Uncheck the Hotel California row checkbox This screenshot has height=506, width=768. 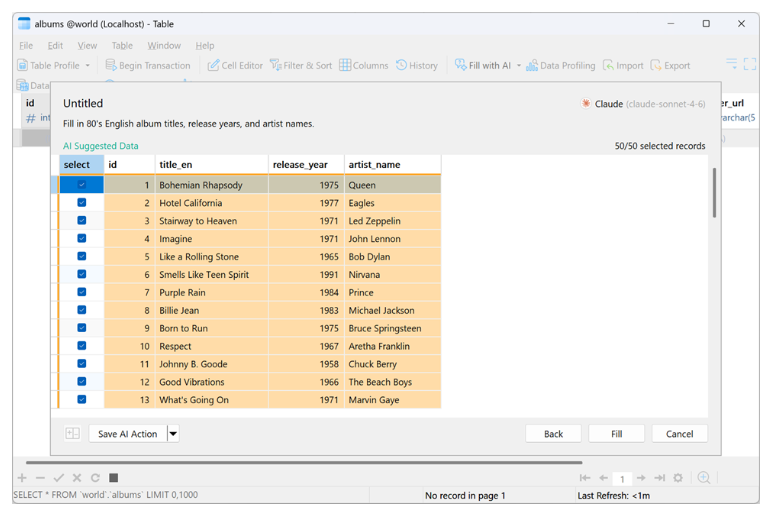click(x=82, y=202)
